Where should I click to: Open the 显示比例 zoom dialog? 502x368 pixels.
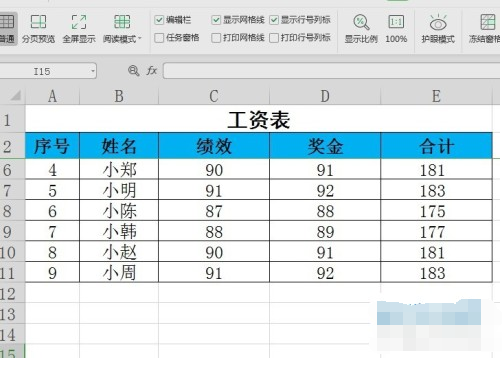(x=361, y=28)
